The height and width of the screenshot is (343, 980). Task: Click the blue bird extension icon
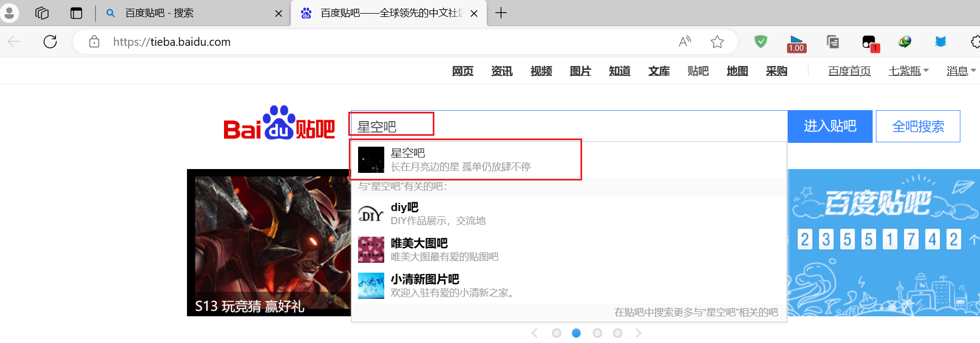click(x=941, y=41)
